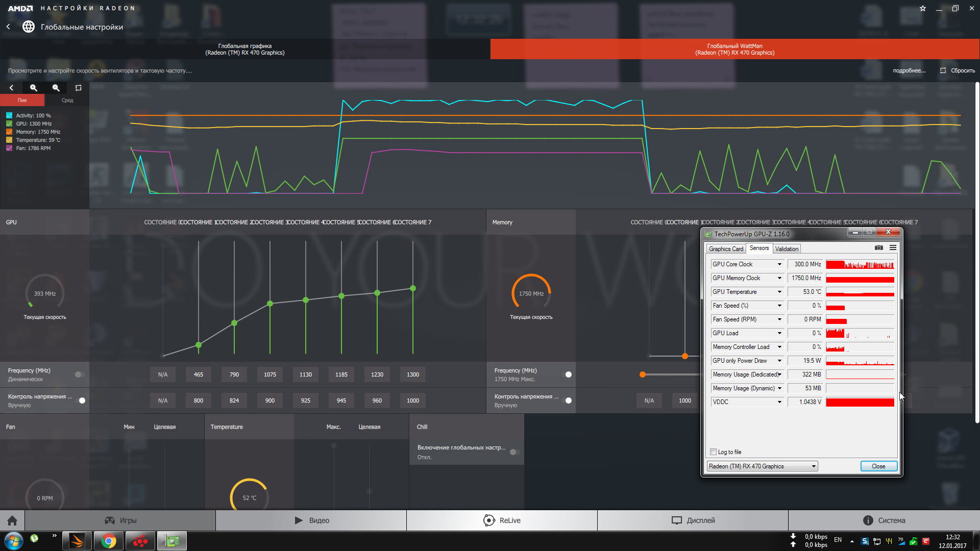980x551 pixels.
Task: Click the zoom in magnifier icon
Action: click(34, 88)
